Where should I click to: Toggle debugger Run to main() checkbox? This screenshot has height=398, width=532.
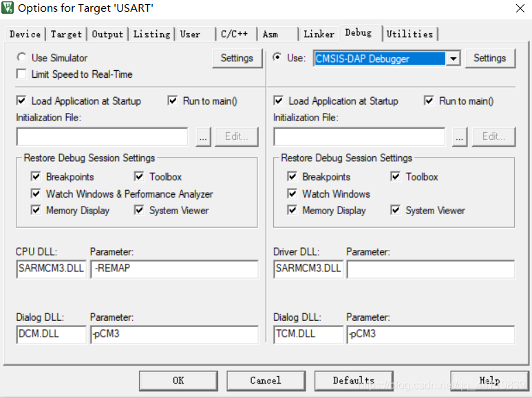(429, 101)
